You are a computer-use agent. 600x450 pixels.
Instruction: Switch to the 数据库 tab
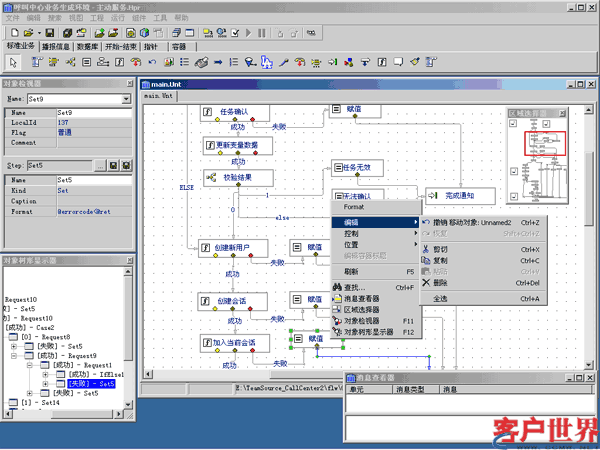87,47
